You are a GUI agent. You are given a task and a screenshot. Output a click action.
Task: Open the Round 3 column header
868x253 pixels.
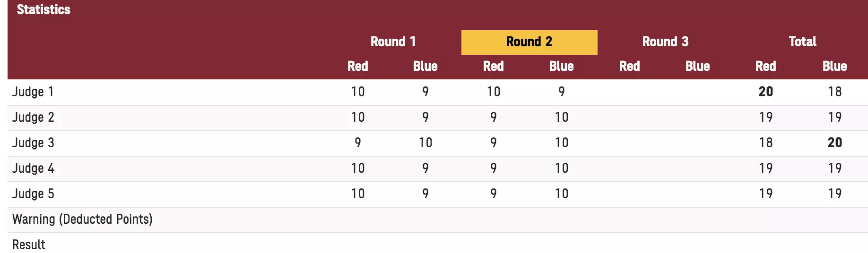point(665,42)
